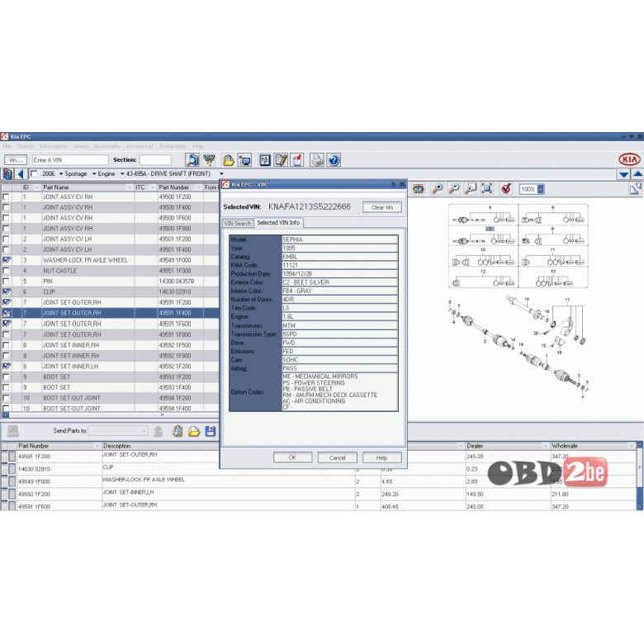Viewport: 644px width, 644px height.
Task: Zoom out of diagram with minus magnifier
Action: pos(453,188)
